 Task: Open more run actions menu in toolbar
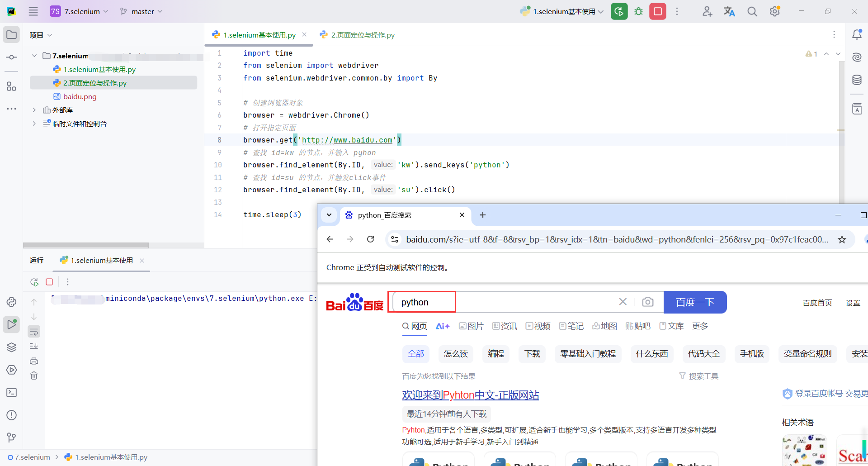pos(677,11)
